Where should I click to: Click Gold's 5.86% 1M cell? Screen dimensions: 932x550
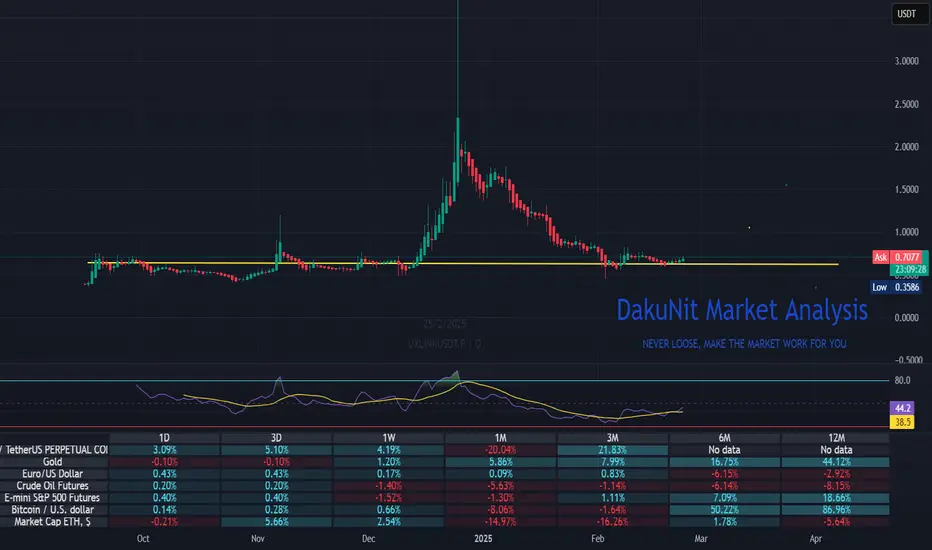click(500, 462)
